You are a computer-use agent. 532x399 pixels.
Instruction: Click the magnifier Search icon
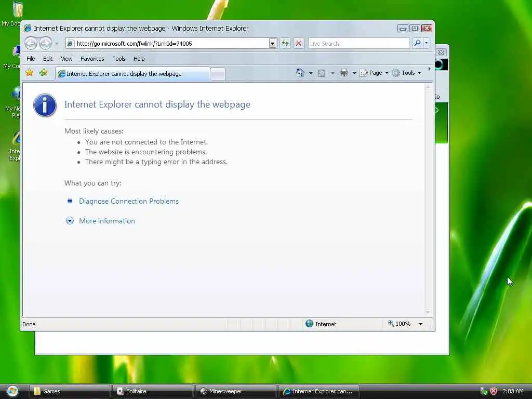[x=417, y=43]
